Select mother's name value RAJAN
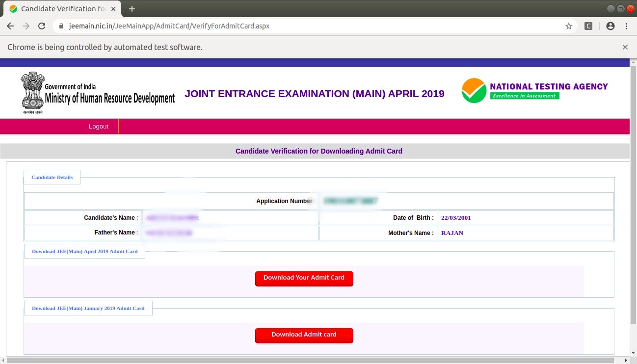The height and width of the screenshot is (364, 637). [x=452, y=233]
